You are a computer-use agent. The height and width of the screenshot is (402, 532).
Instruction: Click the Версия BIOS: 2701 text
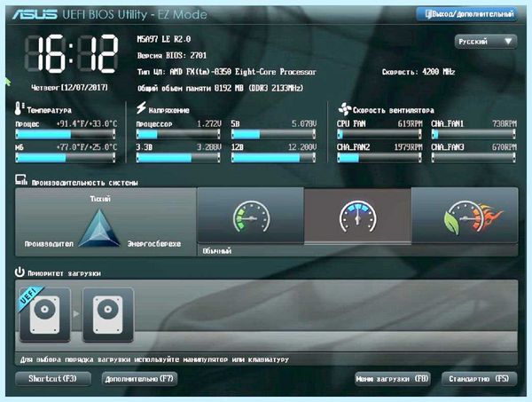pos(172,55)
